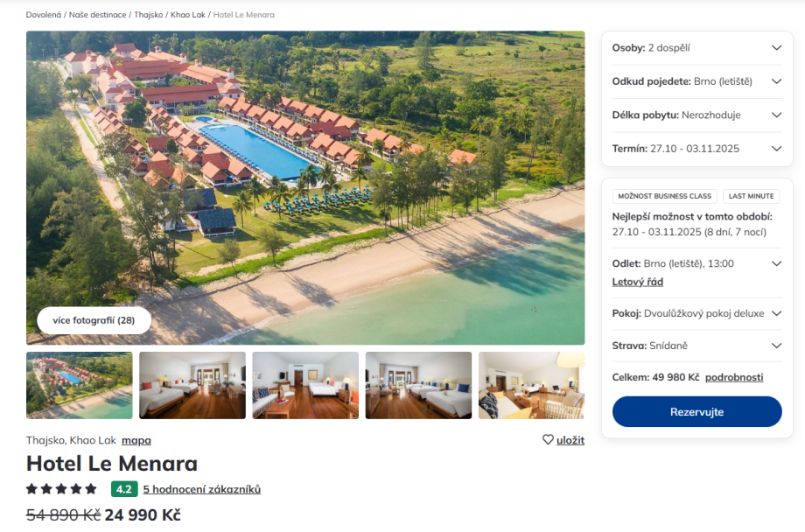Open the Termín date range dropdown
Image resolution: width=805 pixels, height=532 pixels.
(x=696, y=149)
